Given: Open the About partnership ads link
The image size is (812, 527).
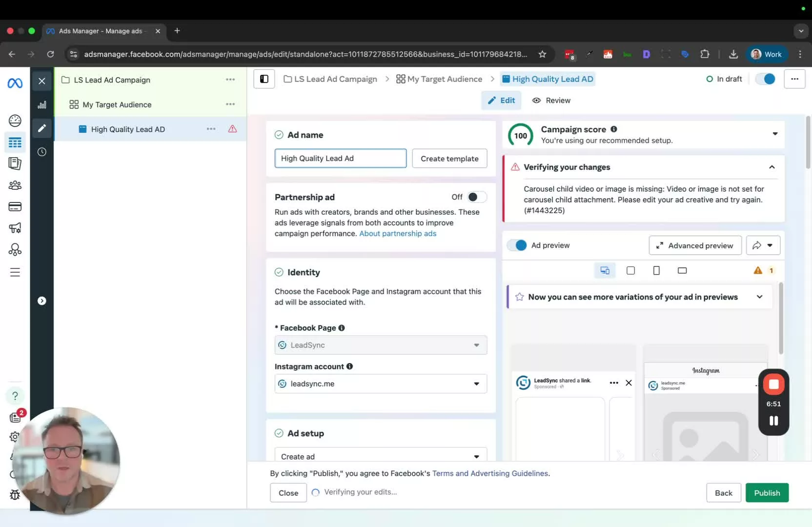Looking at the screenshot, I should (x=398, y=234).
